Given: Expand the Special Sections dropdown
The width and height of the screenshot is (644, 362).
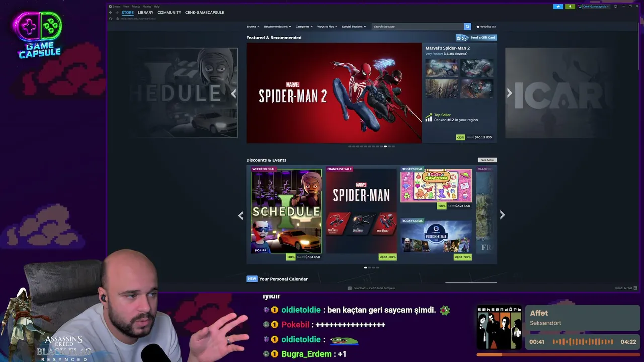Looking at the screenshot, I should 354,26.
